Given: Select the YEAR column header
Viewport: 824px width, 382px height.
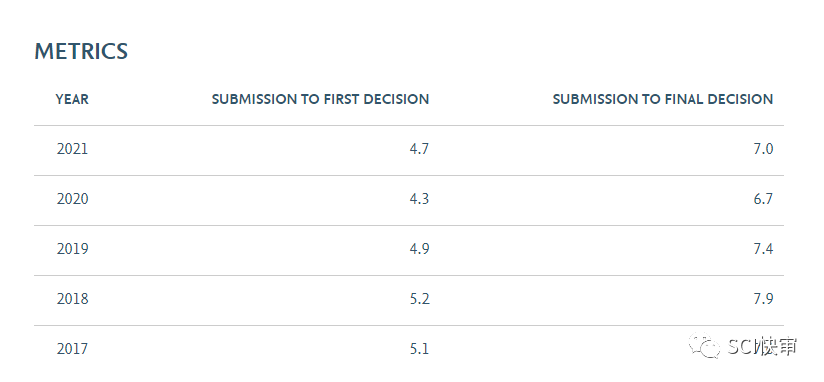Looking at the screenshot, I should [x=72, y=99].
